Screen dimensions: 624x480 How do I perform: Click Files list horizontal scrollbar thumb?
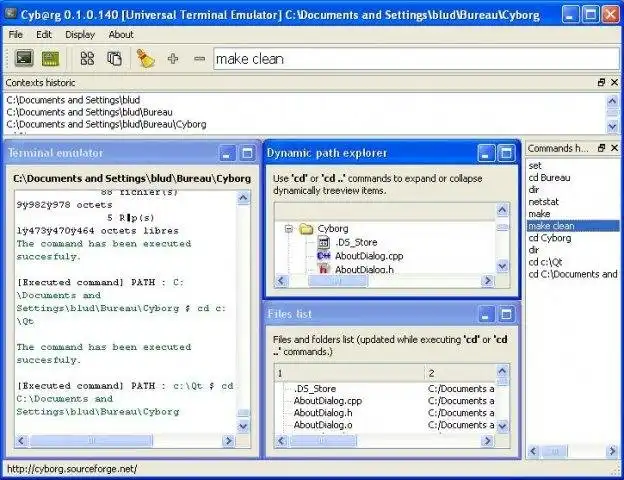click(323, 441)
